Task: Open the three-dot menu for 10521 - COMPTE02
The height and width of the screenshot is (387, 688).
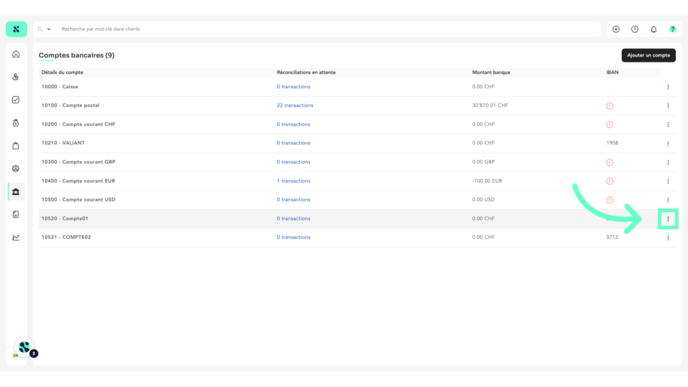Action: click(x=668, y=238)
